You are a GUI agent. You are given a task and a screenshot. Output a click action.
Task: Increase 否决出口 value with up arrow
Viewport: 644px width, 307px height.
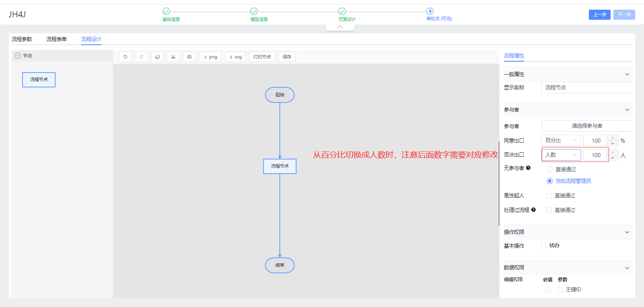[x=613, y=152]
